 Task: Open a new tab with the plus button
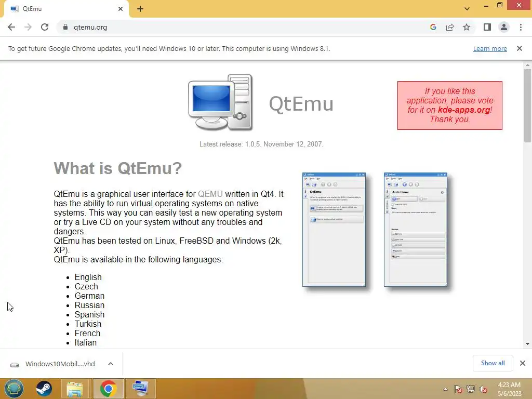[140, 9]
